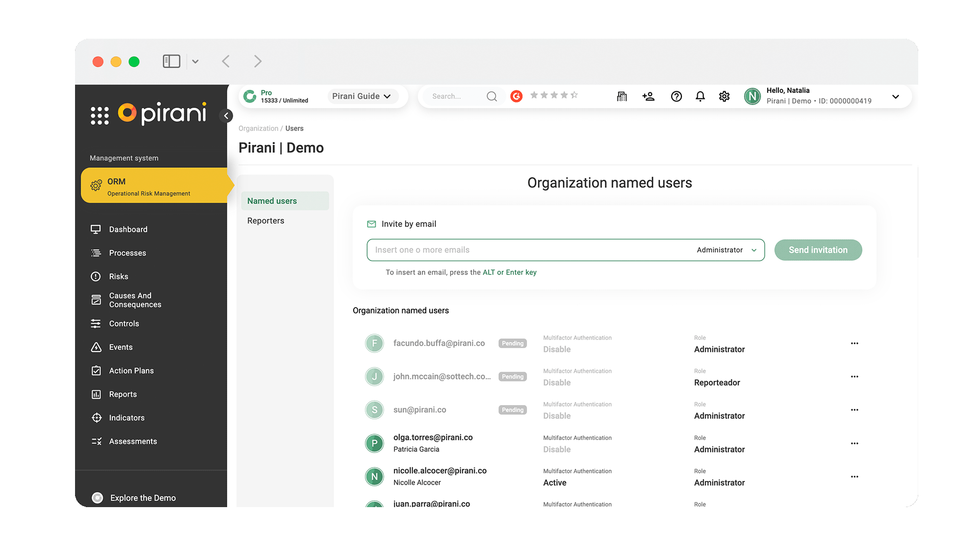980x551 pixels.
Task: Open the apps grid launcher icon
Action: [x=100, y=115]
